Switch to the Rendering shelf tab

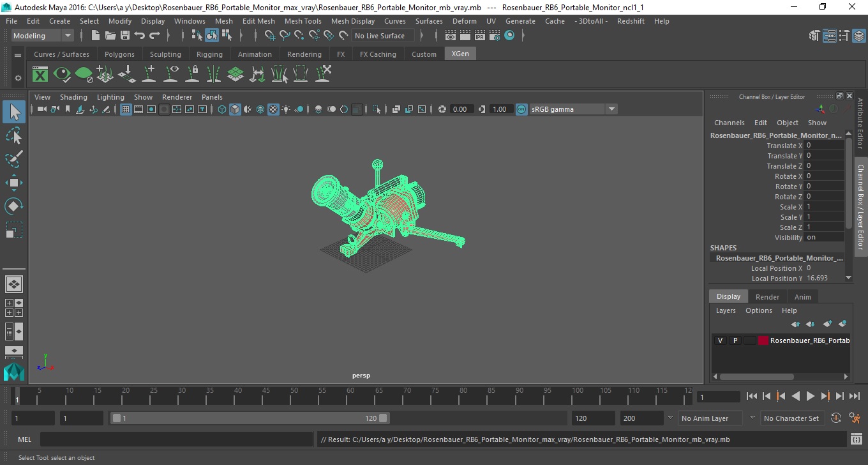coord(304,54)
